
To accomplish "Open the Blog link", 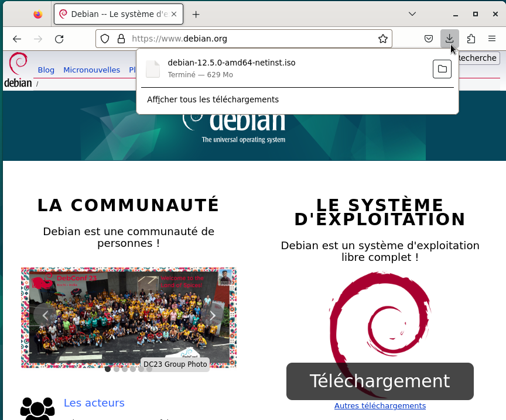I will [46, 70].
